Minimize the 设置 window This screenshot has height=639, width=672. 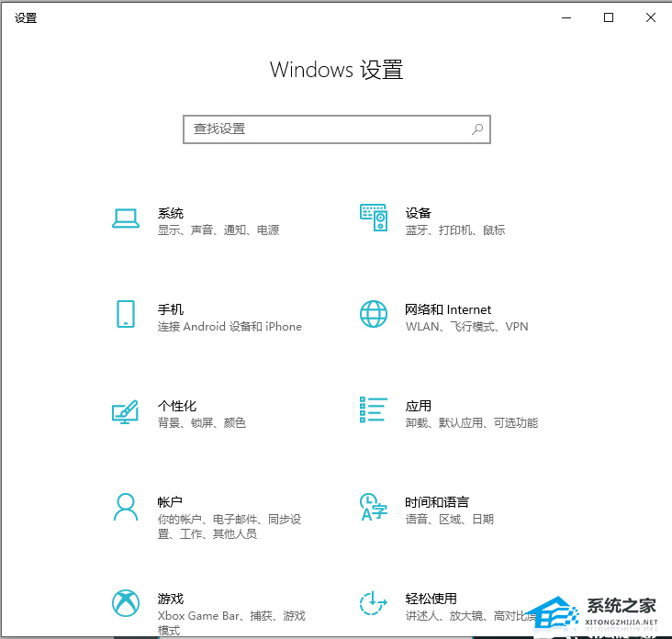[x=566, y=17]
